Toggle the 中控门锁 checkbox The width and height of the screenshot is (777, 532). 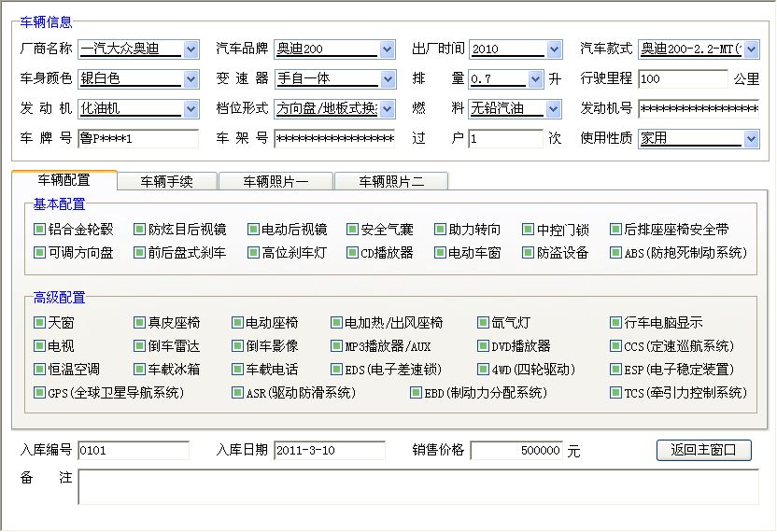pos(529,229)
